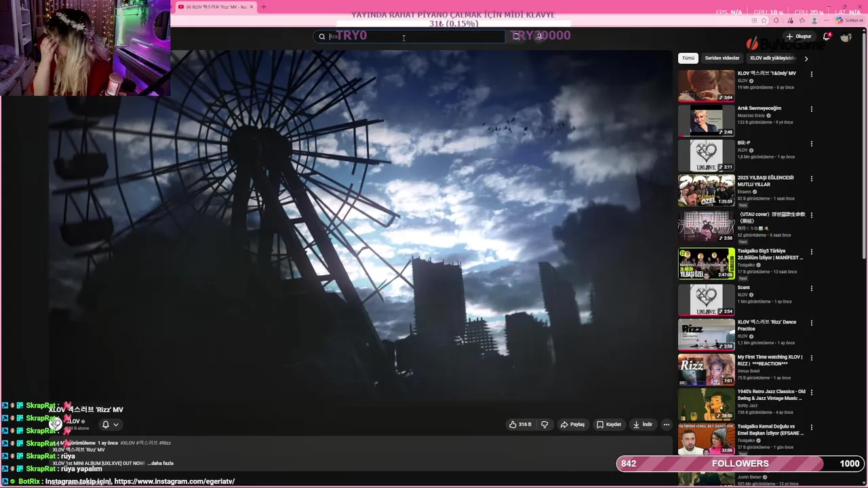Open XLOV '1&Only' MV thumbnail
The height and width of the screenshot is (488, 868).
click(706, 85)
